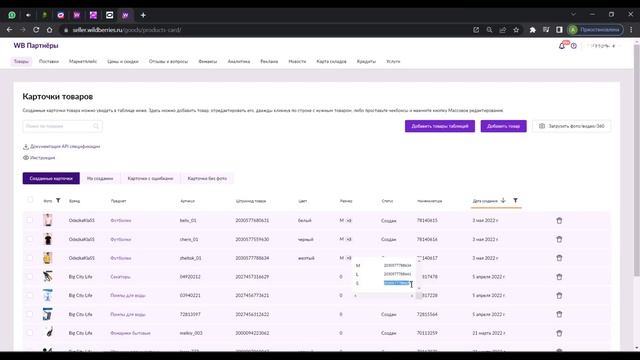Open the browser tab search chevron
Viewport: 640px width, 360px height.
tap(573, 14)
